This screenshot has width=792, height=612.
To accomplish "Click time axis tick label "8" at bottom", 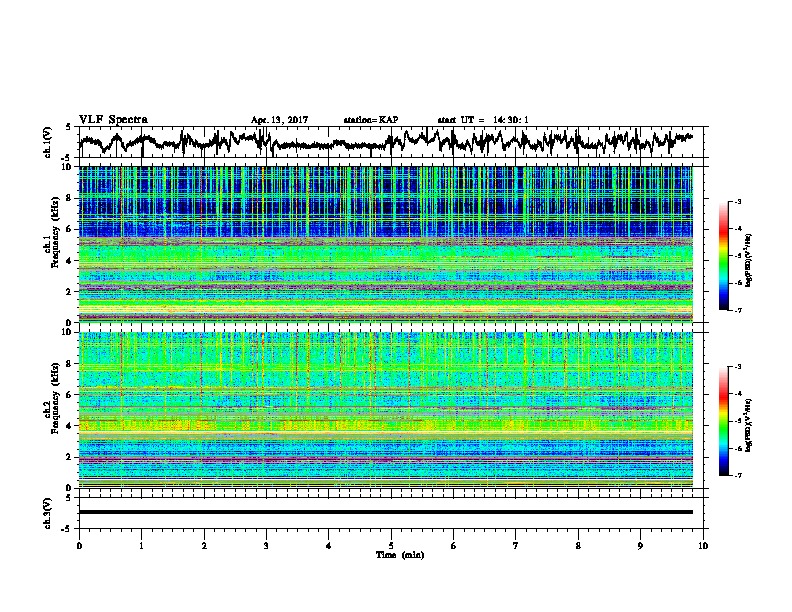I will click(578, 546).
